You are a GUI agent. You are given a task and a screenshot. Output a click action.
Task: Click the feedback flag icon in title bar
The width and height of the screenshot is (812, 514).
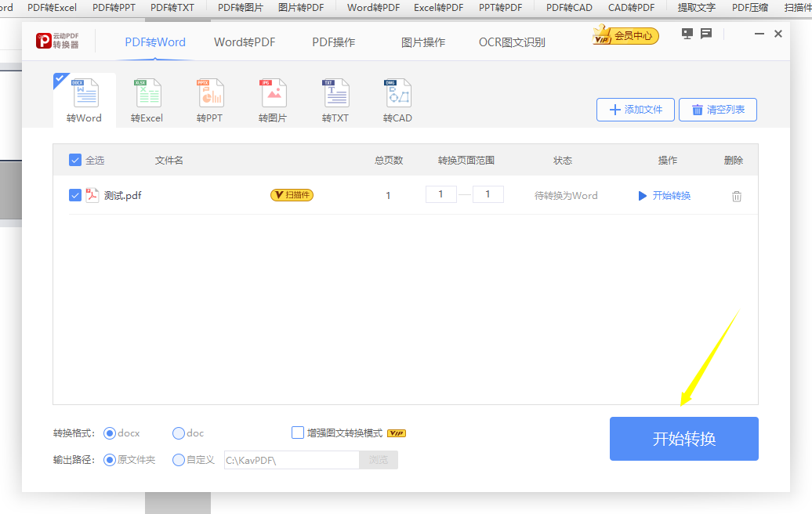706,34
